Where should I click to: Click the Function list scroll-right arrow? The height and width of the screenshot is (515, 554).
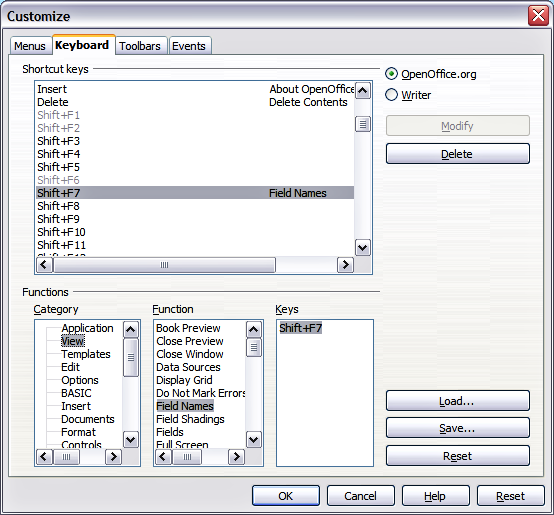(x=236, y=457)
